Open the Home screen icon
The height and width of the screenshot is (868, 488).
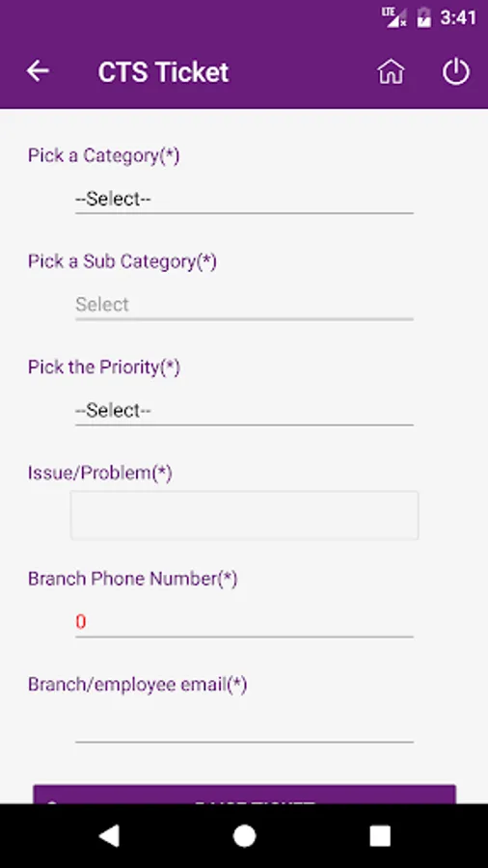pos(391,72)
